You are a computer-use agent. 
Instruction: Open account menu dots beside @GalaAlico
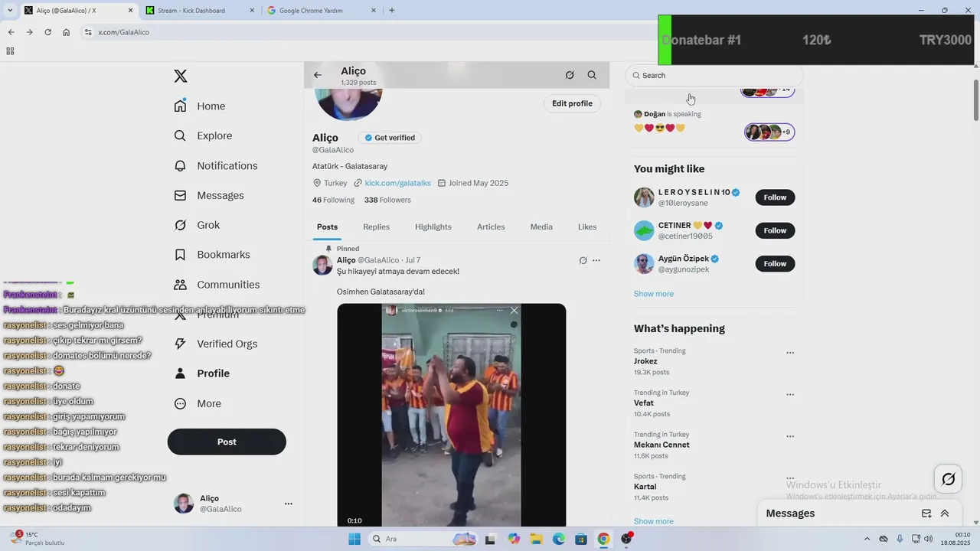coord(289,504)
